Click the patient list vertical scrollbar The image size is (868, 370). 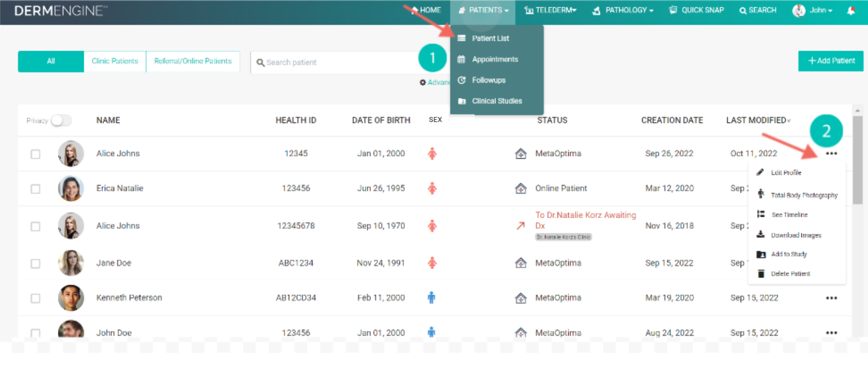[x=857, y=160]
